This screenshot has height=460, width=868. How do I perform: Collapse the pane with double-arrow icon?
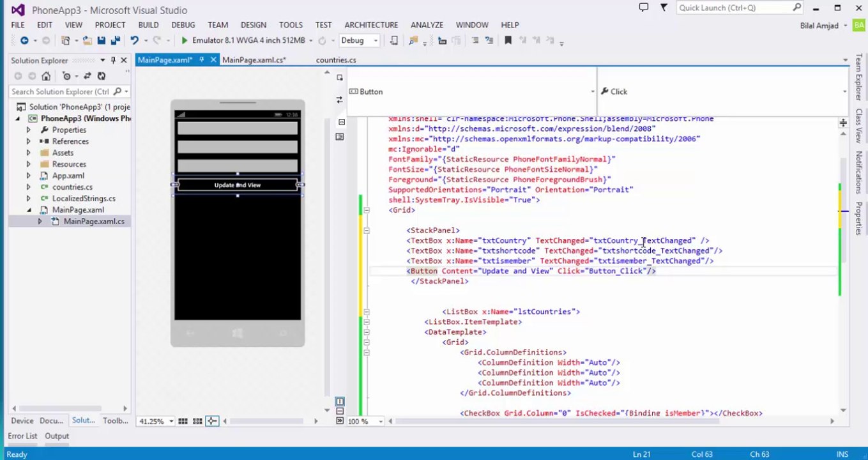(340, 421)
